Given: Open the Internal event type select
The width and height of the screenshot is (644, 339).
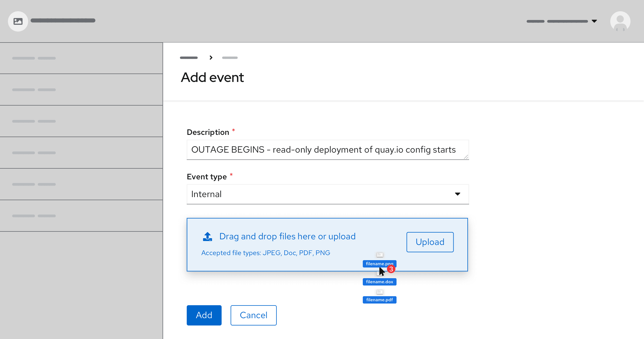Looking at the screenshot, I should [321, 194].
